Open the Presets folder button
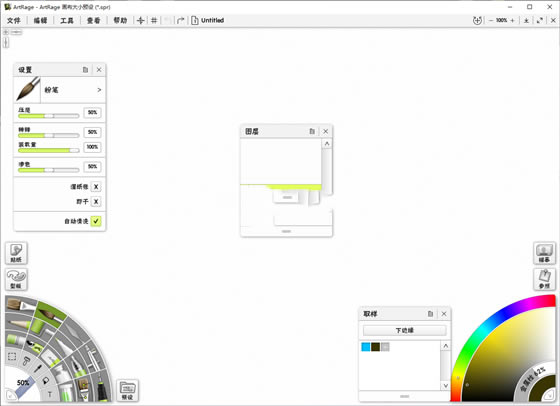The image size is (560, 406). (128, 390)
